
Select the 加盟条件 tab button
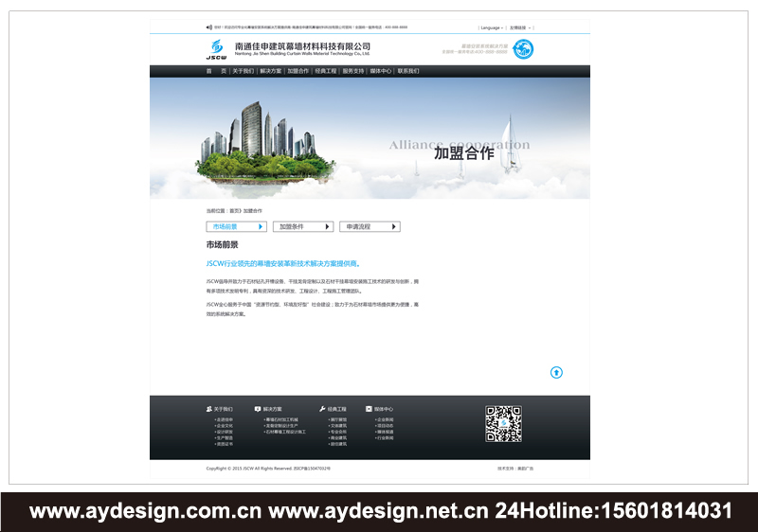(303, 226)
